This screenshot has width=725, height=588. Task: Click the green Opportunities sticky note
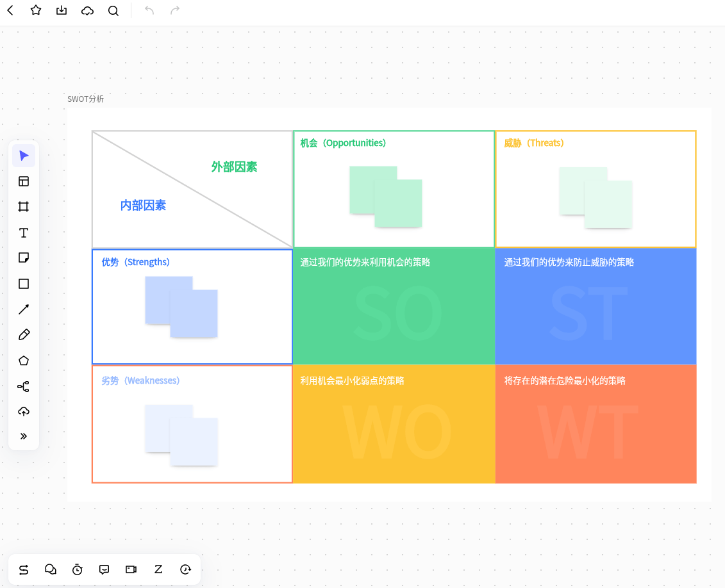tap(397, 202)
